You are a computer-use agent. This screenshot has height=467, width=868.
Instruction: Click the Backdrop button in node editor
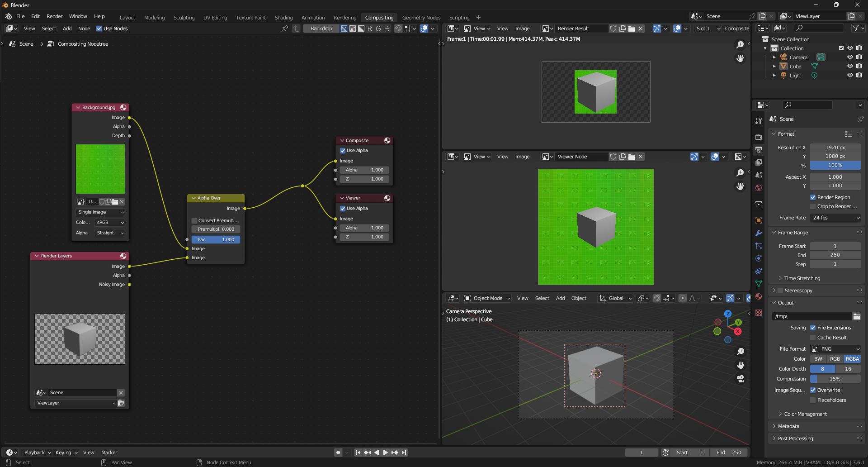click(x=321, y=29)
